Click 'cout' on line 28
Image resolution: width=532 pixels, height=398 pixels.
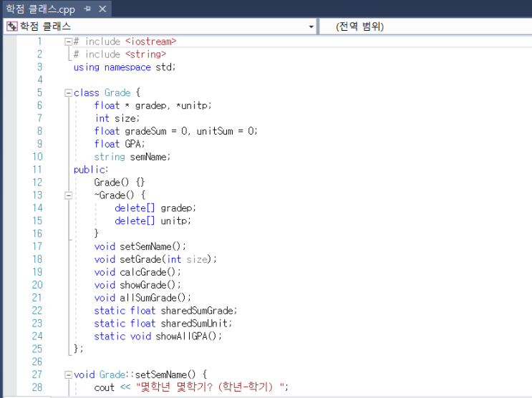click(x=105, y=387)
